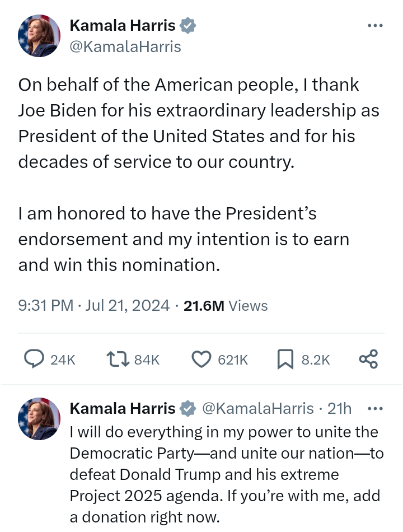Open the main post's three-dot more menu
The height and width of the screenshot is (532, 403).
click(x=375, y=26)
